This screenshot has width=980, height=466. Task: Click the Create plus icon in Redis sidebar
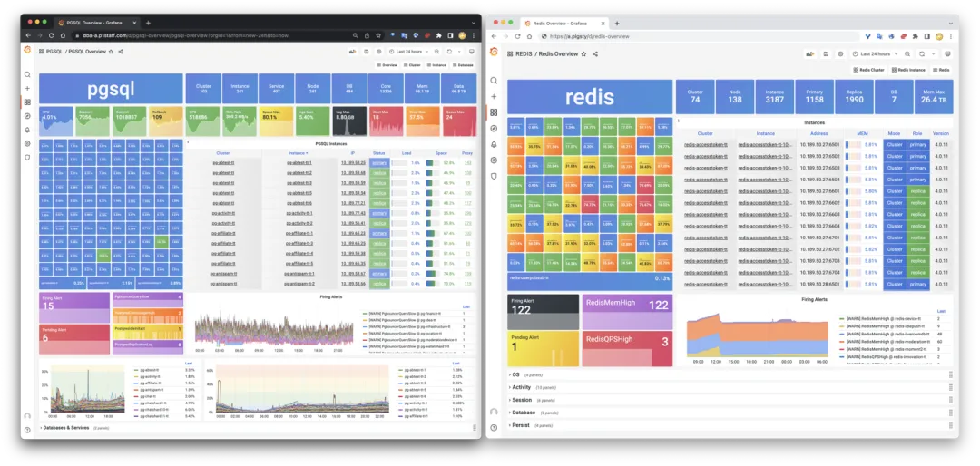[494, 97]
